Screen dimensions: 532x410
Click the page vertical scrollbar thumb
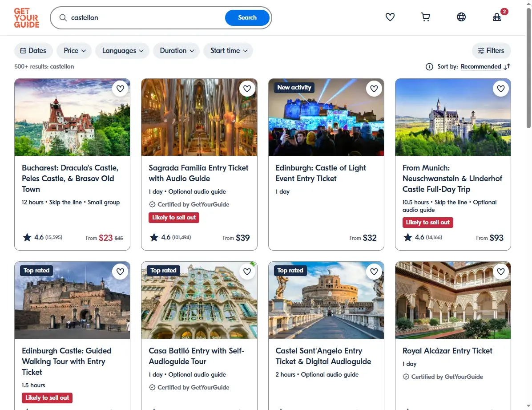click(528, 68)
